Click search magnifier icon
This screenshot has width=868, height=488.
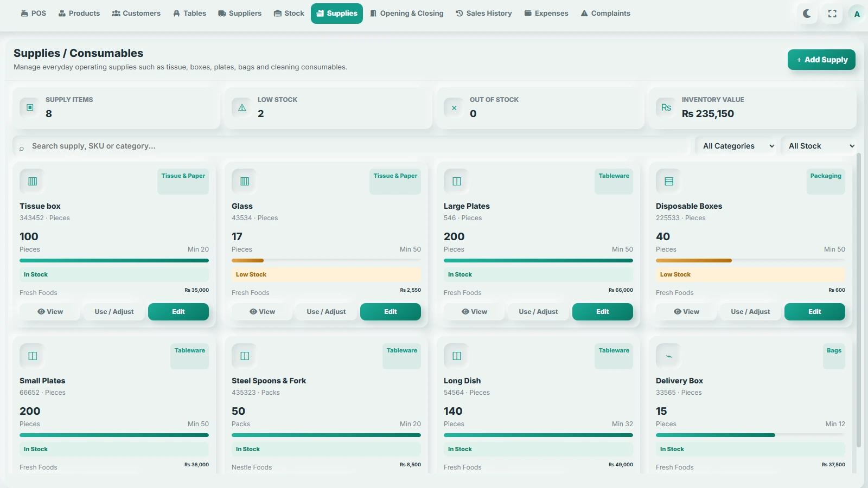pyautogui.click(x=22, y=148)
